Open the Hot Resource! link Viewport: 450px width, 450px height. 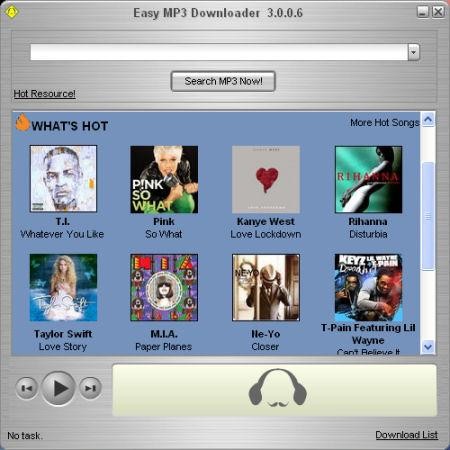44,94
